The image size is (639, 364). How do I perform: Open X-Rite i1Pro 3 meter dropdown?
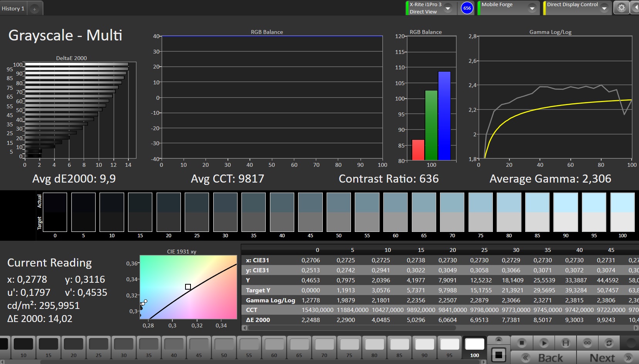pos(448,8)
